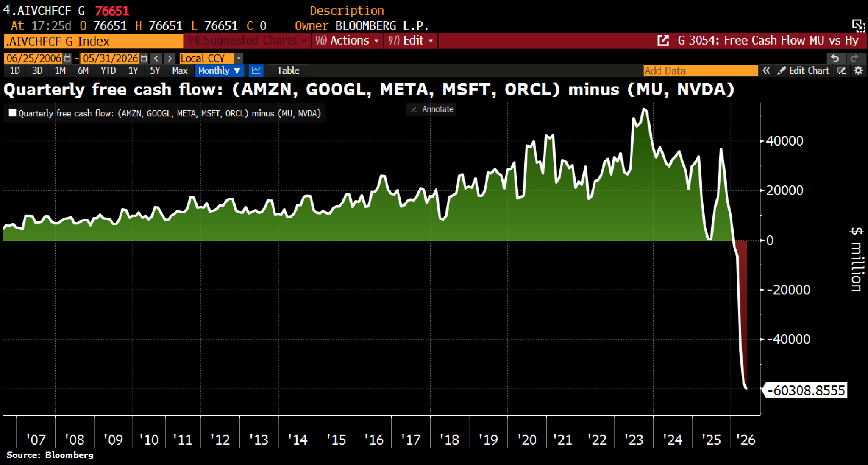The height and width of the screenshot is (465, 868).
Task: Select the line chart view icon
Action: [x=256, y=70]
